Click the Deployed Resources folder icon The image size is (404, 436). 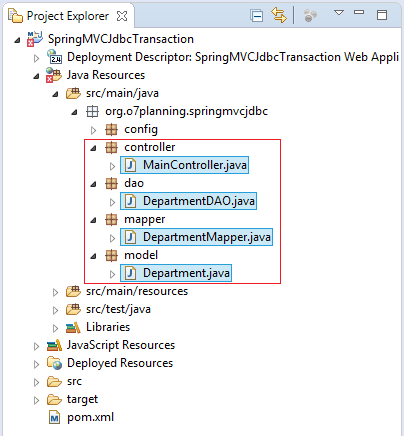click(x=54, y=363)
